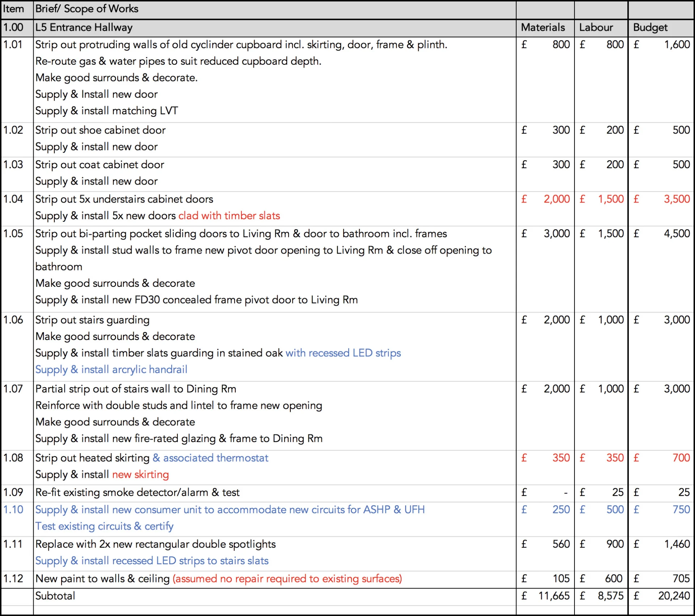This screenshot has width=695, height=616.
Task: Click the Labour column header
Action: [x=596, y=27]
